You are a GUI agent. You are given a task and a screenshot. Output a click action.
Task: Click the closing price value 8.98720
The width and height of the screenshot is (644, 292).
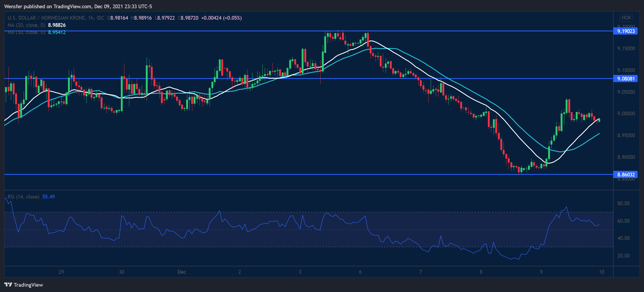[x=189, y=18]
